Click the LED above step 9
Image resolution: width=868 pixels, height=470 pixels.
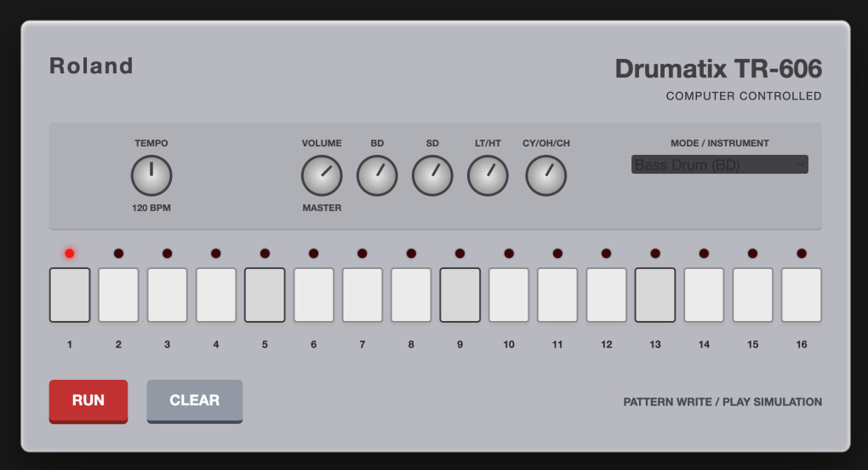(x=460, y=254)
